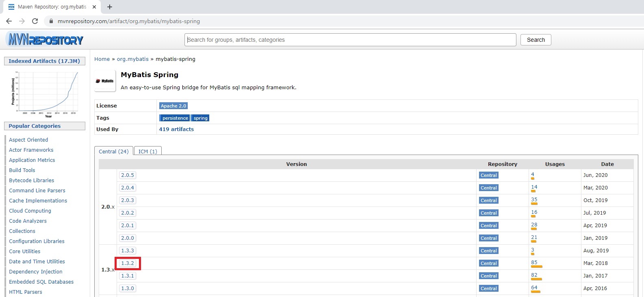Open version 2.0.2
This screenshot has width=644, height=297.
point(128,213)
